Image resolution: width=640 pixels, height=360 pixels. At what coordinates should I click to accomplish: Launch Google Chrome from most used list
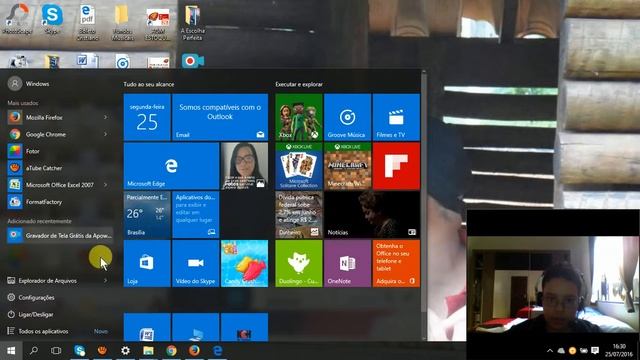pyautogui.click(x=59, y=134)
